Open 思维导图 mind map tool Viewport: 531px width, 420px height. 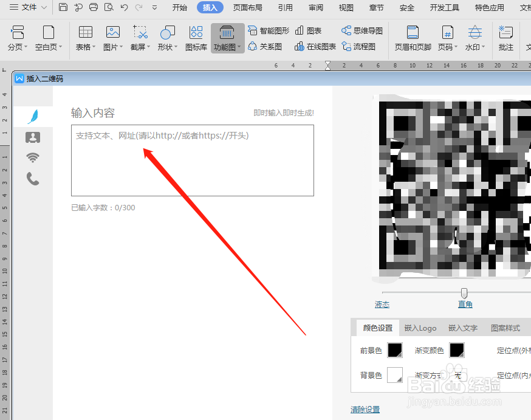click(361, 30)
